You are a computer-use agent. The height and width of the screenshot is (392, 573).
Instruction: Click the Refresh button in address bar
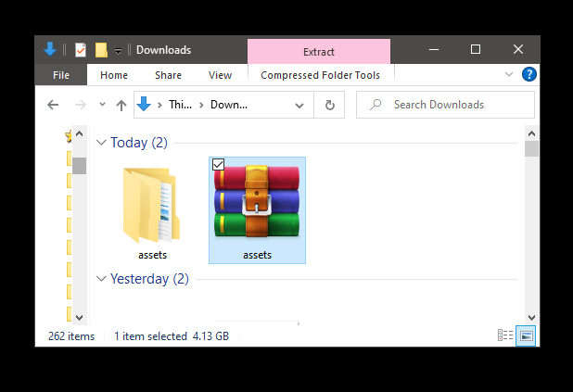pyautogui.click(x=328, y=106)
